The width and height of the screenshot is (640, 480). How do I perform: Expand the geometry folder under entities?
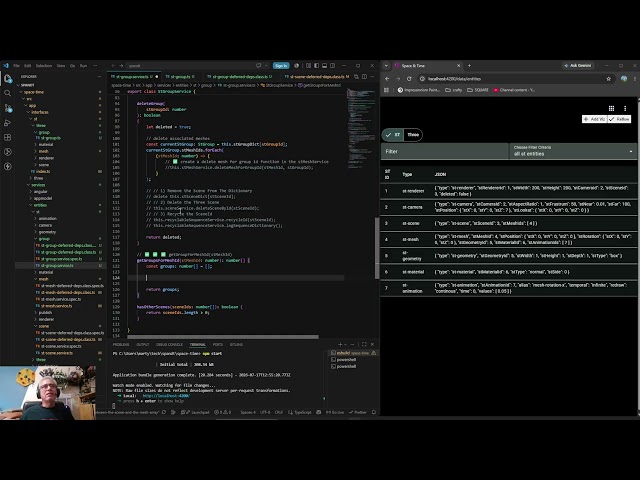[47, 232]
